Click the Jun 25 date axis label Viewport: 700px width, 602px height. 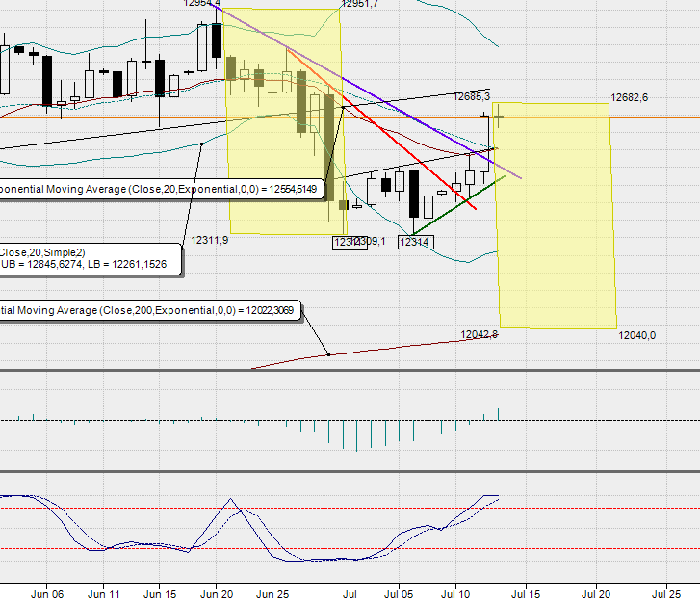pyautogui.click(x=272, y=594)
